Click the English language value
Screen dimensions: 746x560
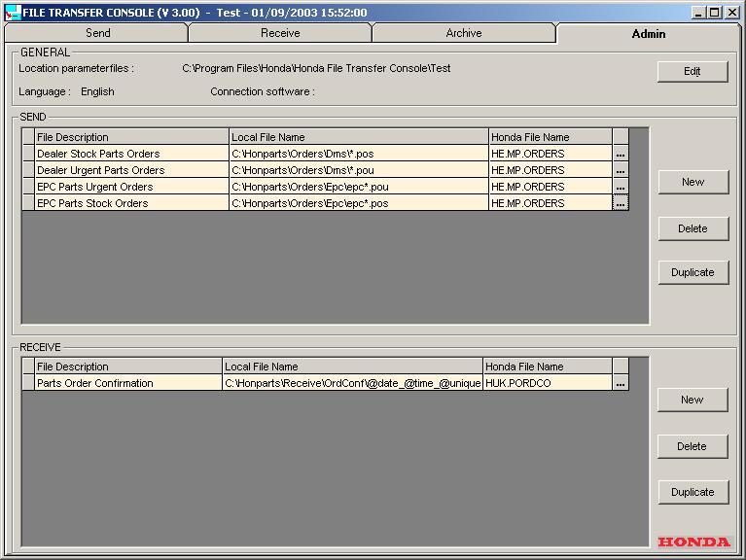(97, 91)
